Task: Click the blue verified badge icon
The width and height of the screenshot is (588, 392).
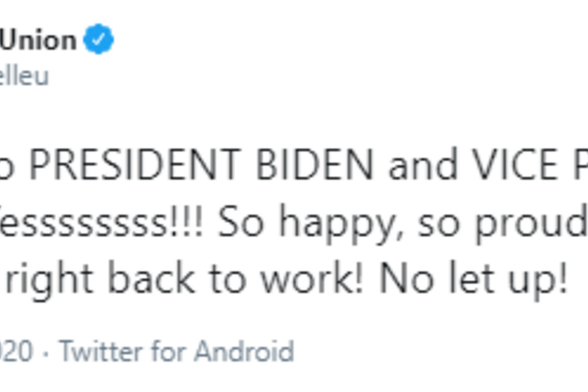Action: 100,40
